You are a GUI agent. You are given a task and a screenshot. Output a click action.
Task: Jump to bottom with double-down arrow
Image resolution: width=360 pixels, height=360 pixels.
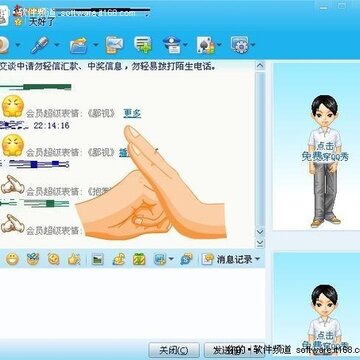point(260,242)
